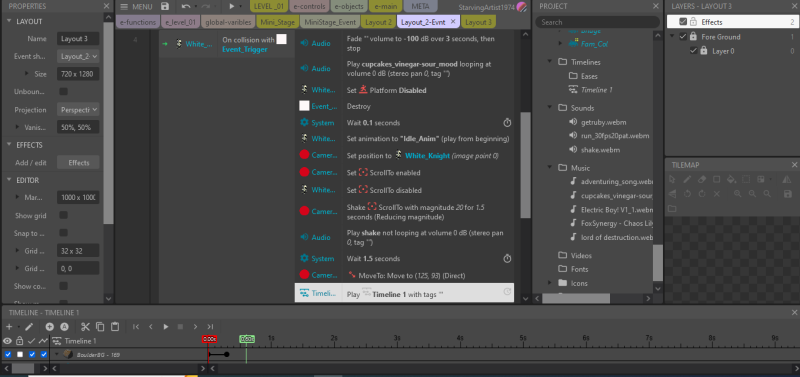Play the timeline preview

(x=165, y=326)
